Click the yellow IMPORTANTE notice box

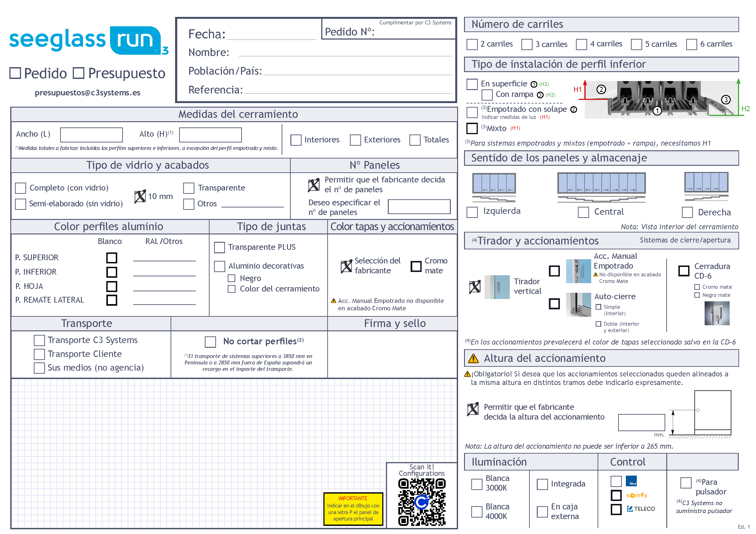click(x=353, y=509)
